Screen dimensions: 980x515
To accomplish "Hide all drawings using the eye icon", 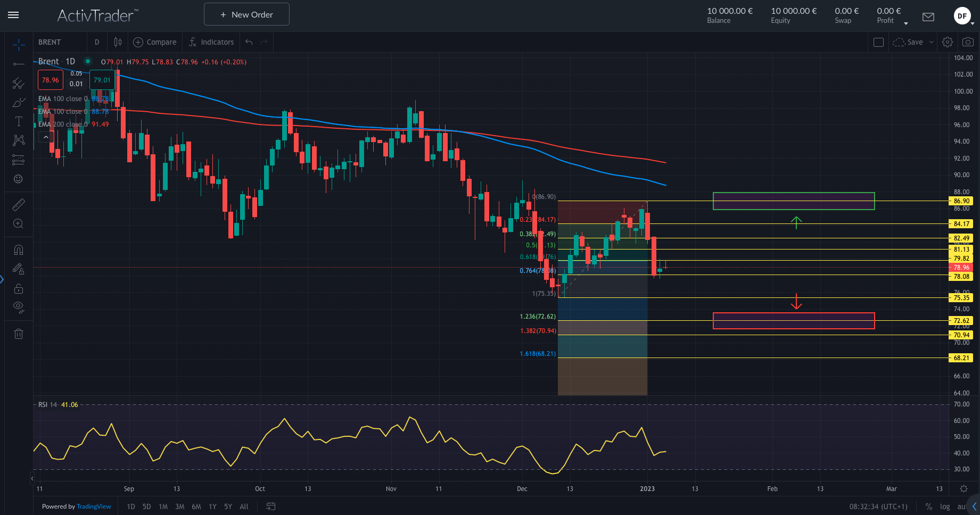I will (x=19, y=306).
